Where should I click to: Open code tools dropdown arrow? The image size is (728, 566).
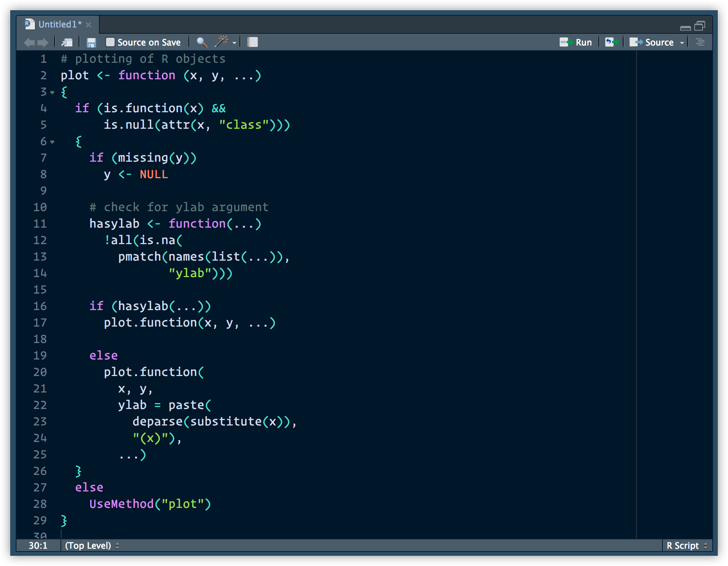234,43
